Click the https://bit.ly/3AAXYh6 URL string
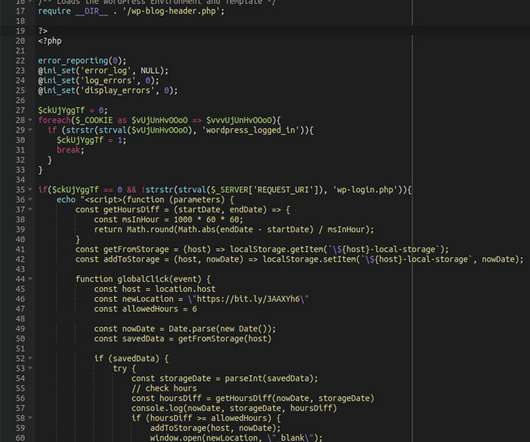530x442 pixels. click(248, 299)
